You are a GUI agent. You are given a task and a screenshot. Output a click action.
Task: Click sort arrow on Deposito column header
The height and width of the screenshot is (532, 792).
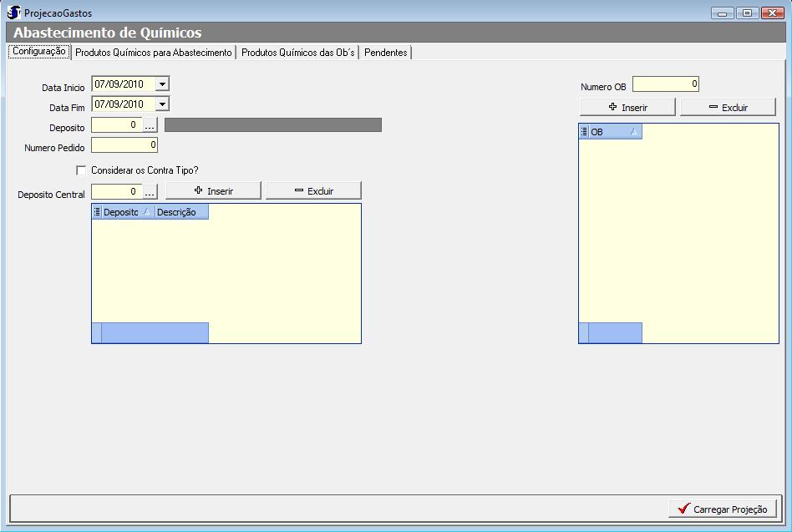point(147,212)
